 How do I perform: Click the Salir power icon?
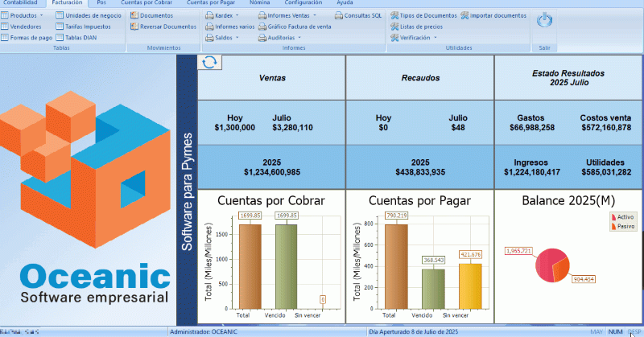(x=543, y=20)
